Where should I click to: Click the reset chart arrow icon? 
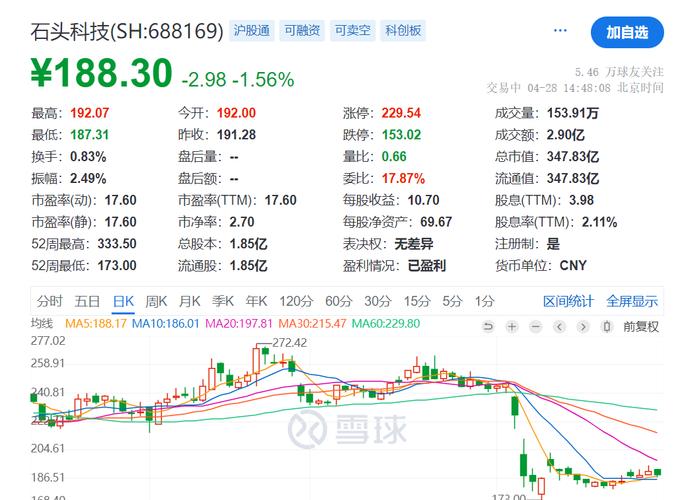488,327
